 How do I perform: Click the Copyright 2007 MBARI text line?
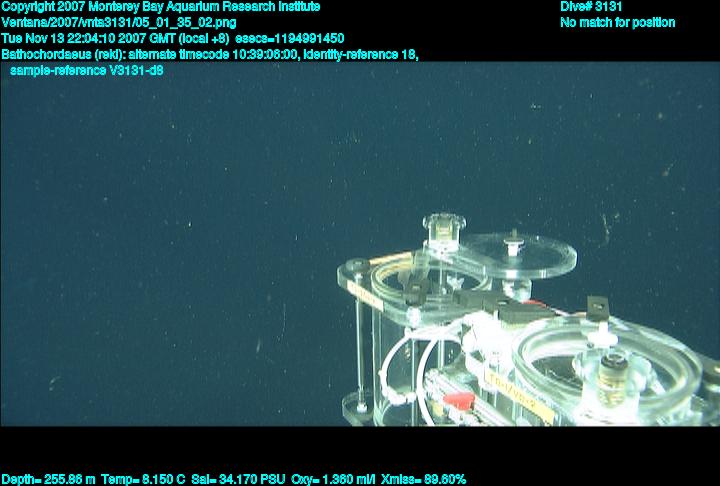[161, 6]
